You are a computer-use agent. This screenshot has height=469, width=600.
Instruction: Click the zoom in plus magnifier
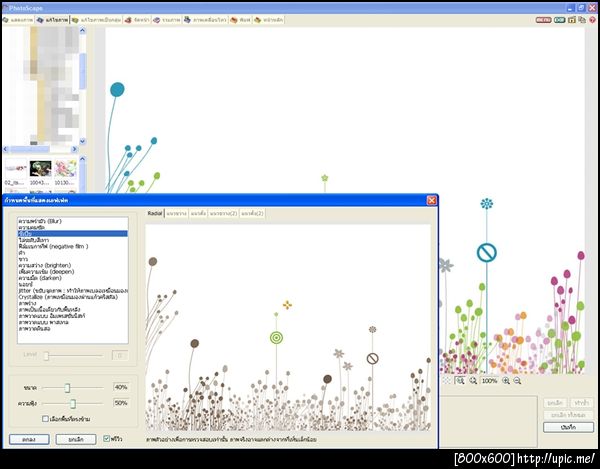506,381
